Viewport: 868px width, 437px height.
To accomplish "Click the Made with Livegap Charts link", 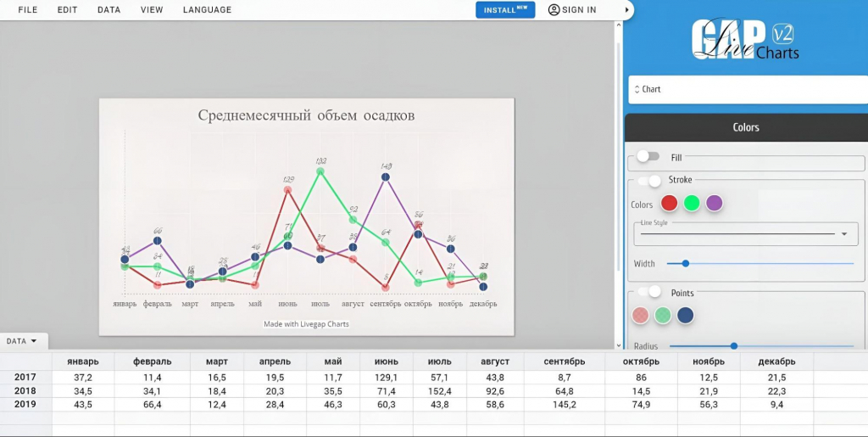I will click(x=306, y=324).
